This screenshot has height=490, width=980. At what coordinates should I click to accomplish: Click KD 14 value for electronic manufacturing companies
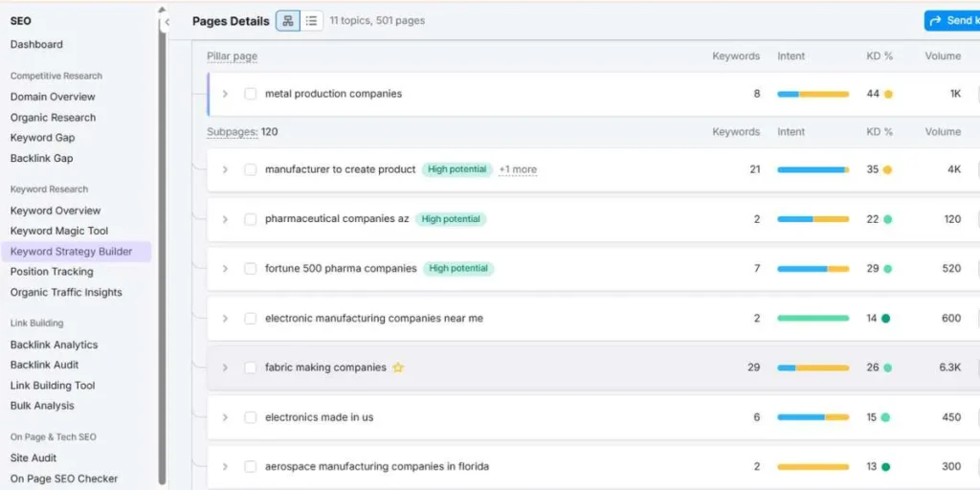pyautogui.click(x=871, y=318)
